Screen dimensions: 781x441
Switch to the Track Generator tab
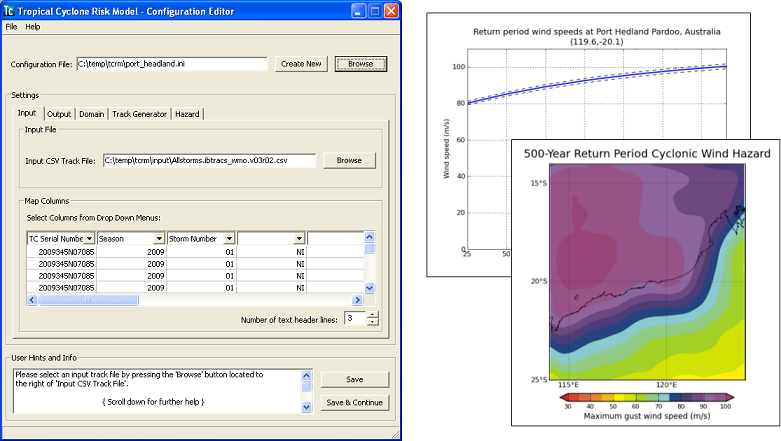[x=139, y=114]
